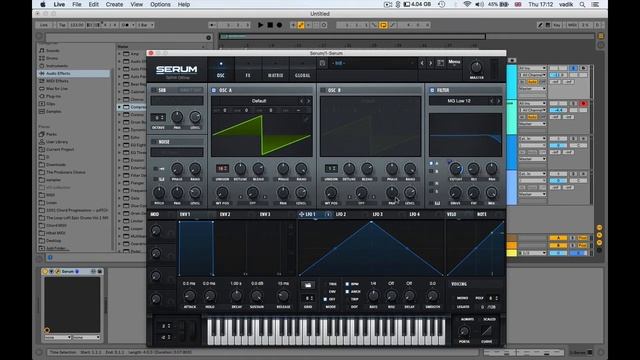Image resolution: width=640 pixels, height=360 pixels.
Task: Open the LFO shape folder icon
Action: [x=308, y=285]
